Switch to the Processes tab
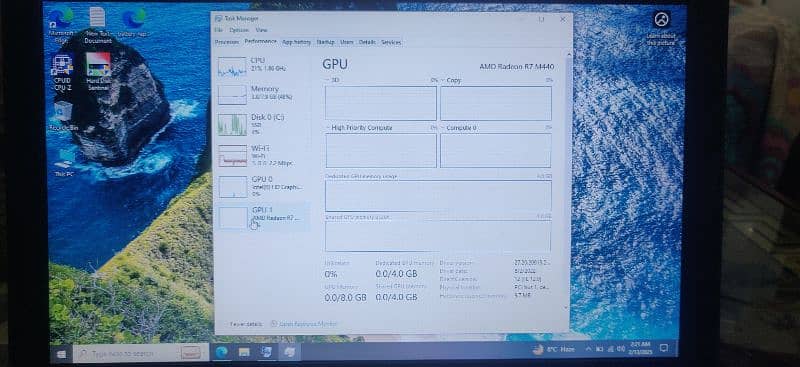Screen dimensions: 800x367 [x=227, y=42]
